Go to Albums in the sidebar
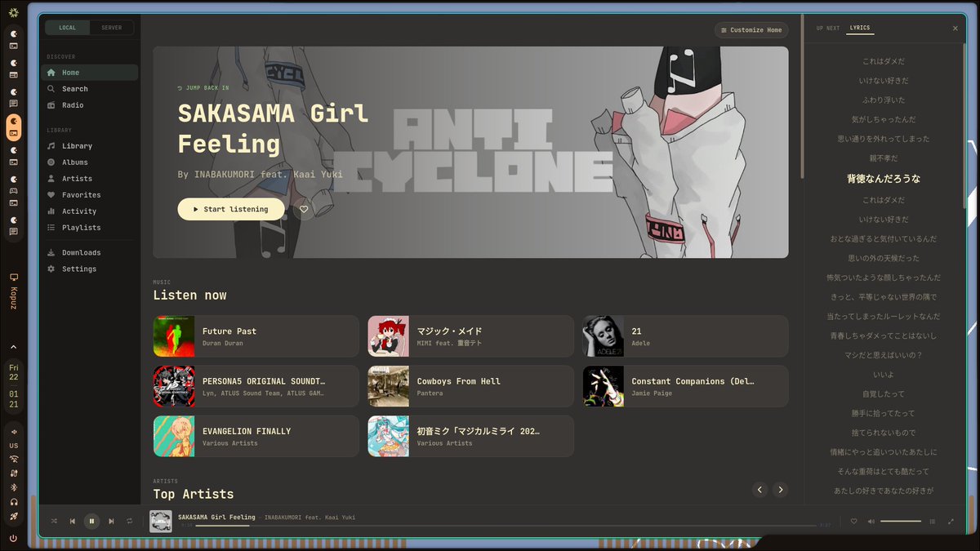This screenshot has width=980, height=551. point(89,162)
